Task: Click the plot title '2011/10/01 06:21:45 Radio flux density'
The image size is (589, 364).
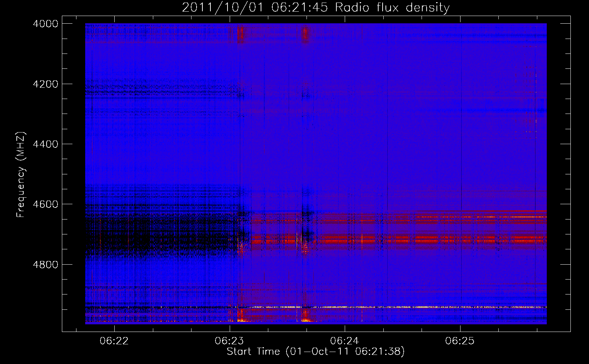Action: [x=316, y=7]
